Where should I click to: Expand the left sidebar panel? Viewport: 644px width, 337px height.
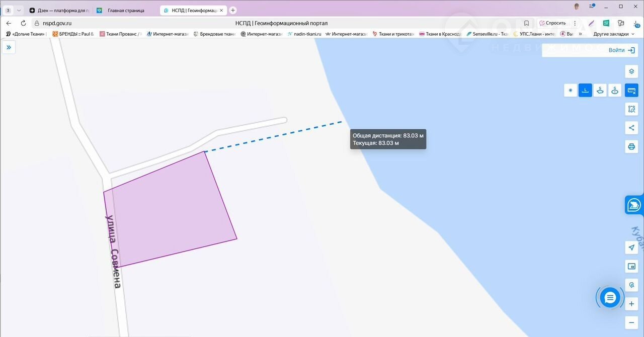tap(9, 47)
